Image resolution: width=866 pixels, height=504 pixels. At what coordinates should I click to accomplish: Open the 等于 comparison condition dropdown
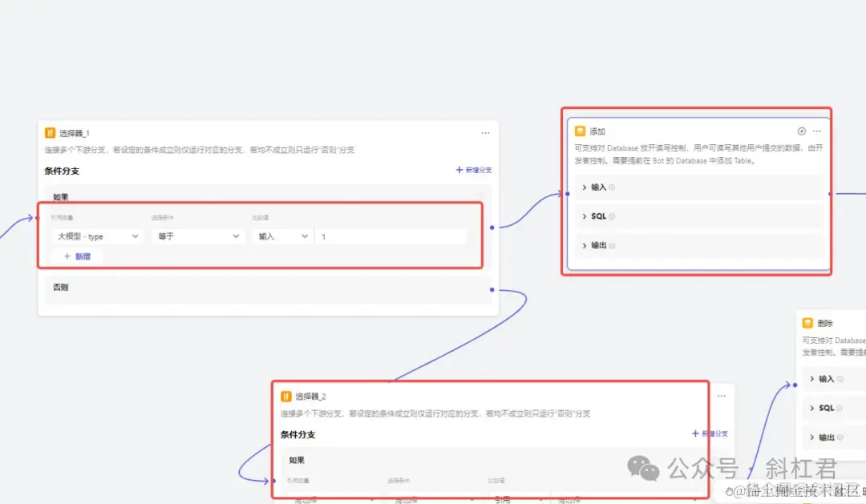(198, 236)
